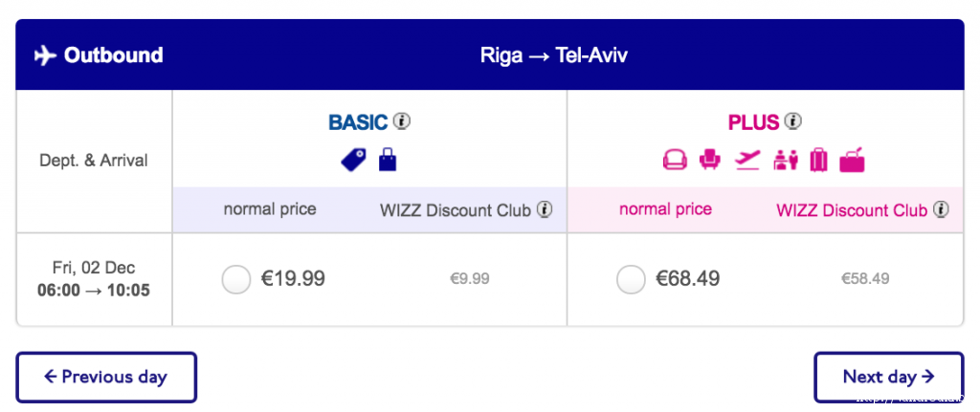Click the first pink seat icon under PLUS
Image resolution: width=980 pixels, height=412 pixels.
pos(676,161)
